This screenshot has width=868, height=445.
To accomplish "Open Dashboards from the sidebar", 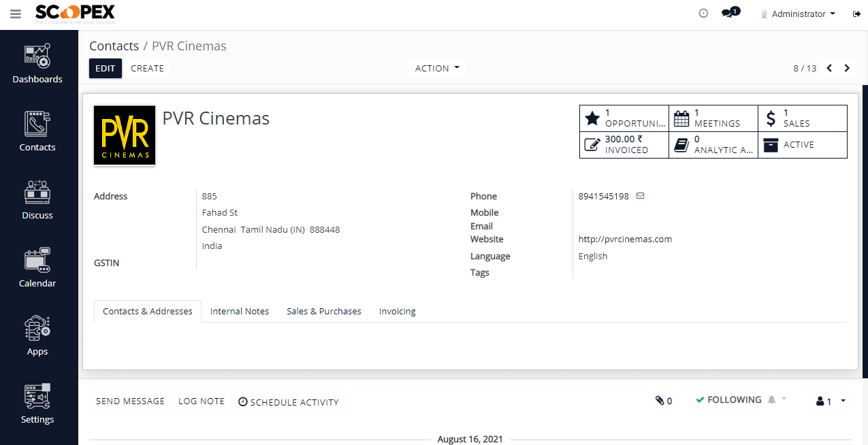I will [37, 65].
